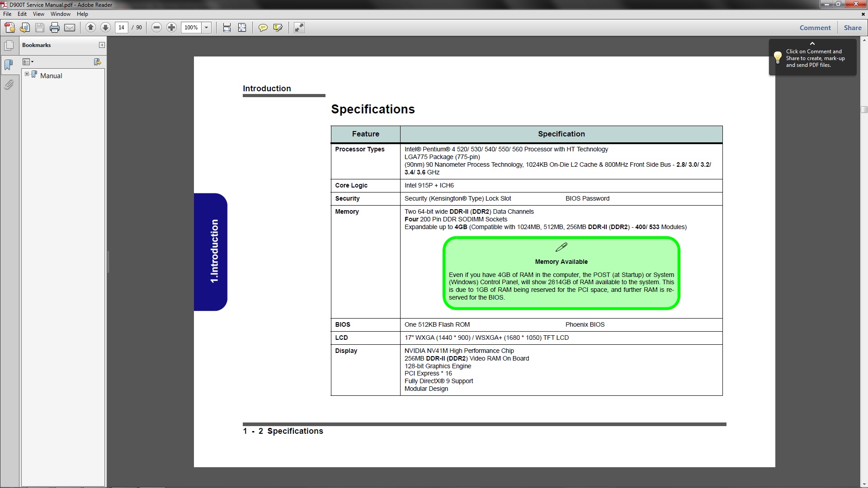This screenshot has height=488, width=868.
Task: Click the BIOS Password text
Action: point(587,199)
